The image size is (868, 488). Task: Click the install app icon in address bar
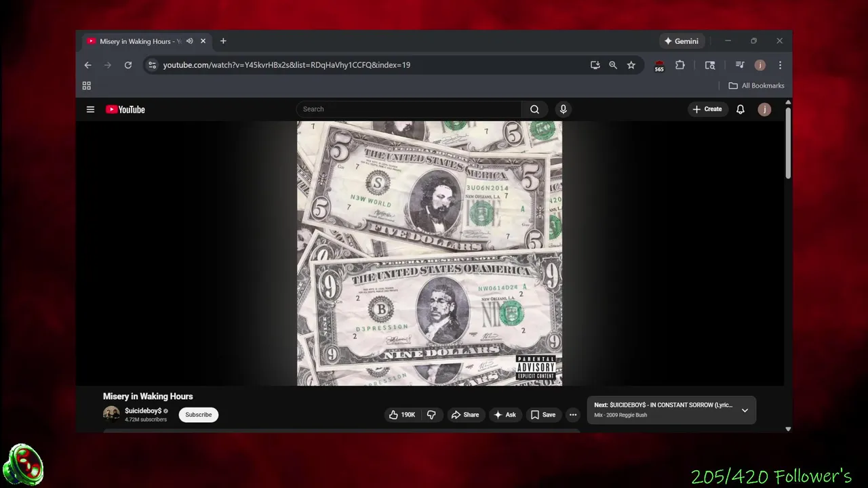click(595, 65)
